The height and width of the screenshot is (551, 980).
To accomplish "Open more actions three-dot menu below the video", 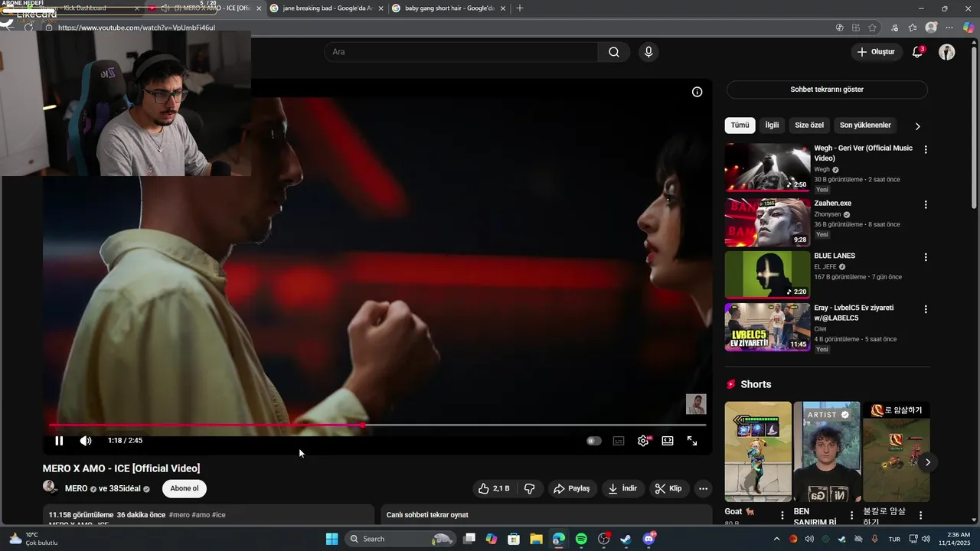I will pyautogui.click(x=703, y=488).
